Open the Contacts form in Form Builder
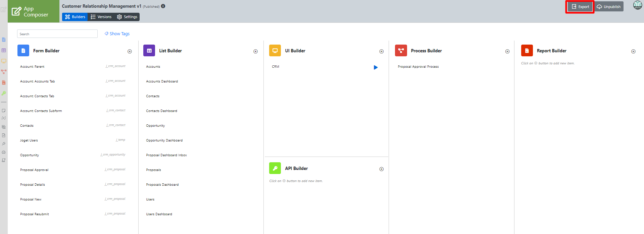The width and height of the screenshot is (644, 234). [27, 126]
